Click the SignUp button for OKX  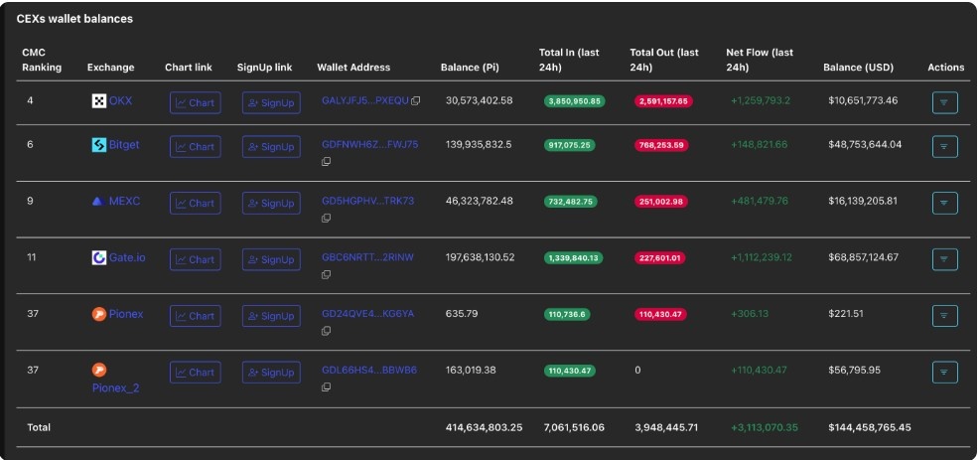coord(271,102)
